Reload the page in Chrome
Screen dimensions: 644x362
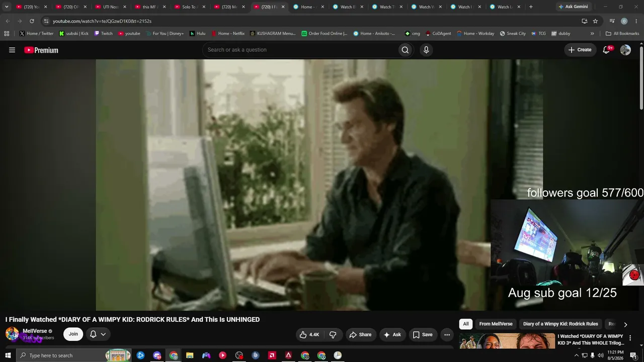click(32, 21)
